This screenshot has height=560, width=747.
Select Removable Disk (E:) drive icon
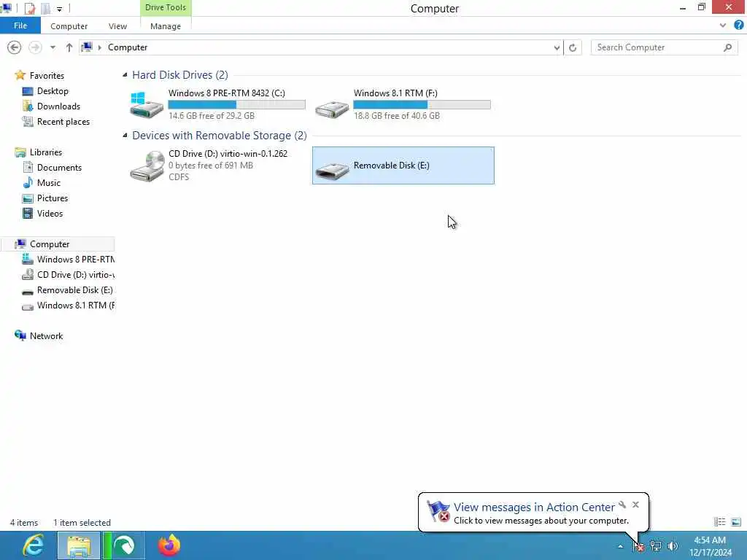pos(332,171)
